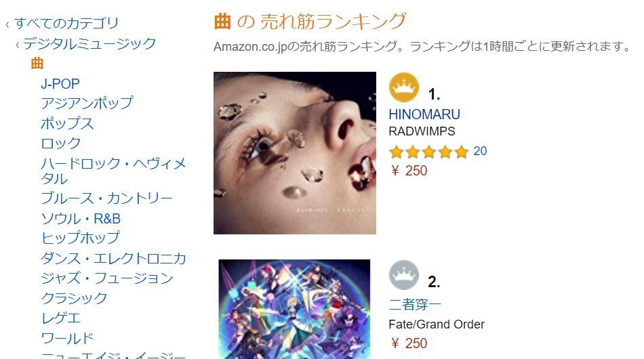
Task: Click the gold crown rank 1 badge
Action: tap(404, 87)
